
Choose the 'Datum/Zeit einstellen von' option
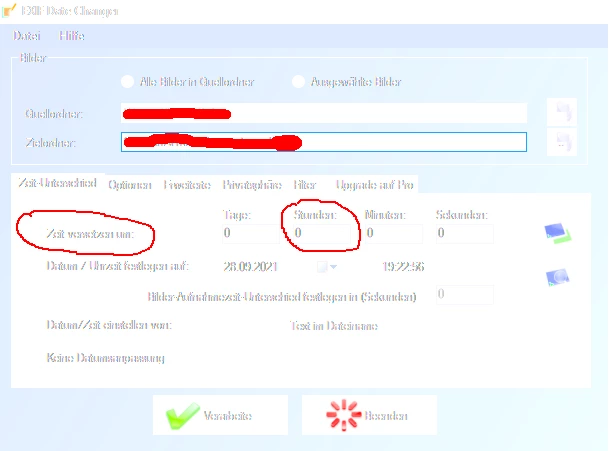pyautogui.click(x=109, y=325)
